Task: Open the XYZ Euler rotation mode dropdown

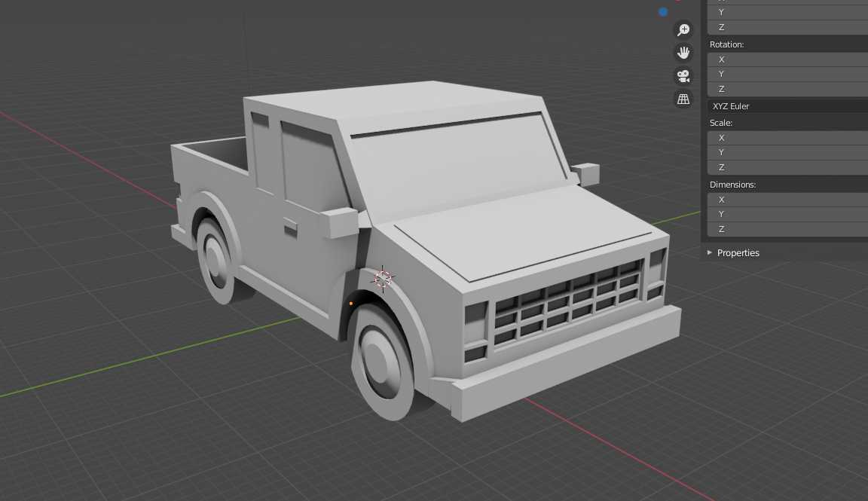Action: click(787, 106)
